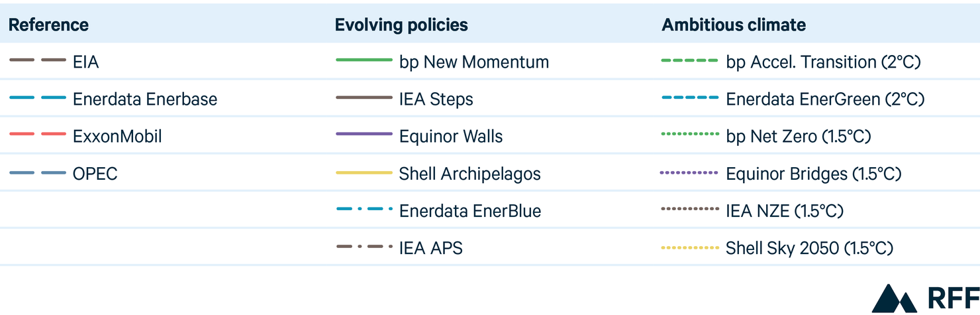The height and width of the screenshot is (315, 980).
Task: Click the OPEC legend label
Action: tap(95, 174)
